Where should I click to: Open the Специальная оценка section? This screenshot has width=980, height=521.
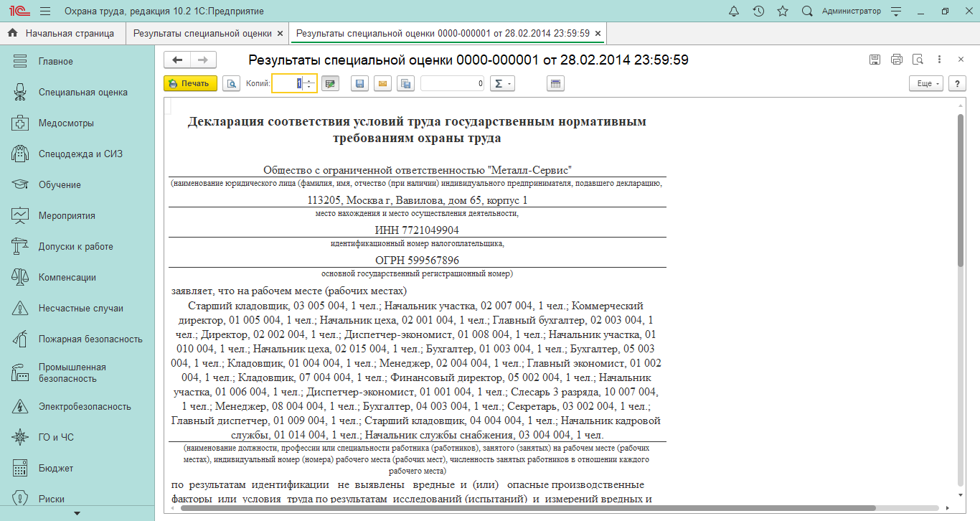77,93
